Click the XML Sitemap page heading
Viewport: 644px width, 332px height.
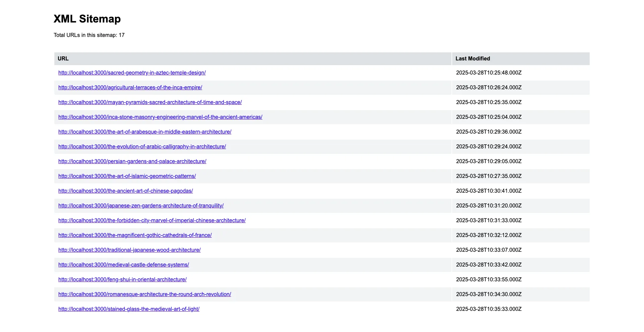(x=87, y=19)
